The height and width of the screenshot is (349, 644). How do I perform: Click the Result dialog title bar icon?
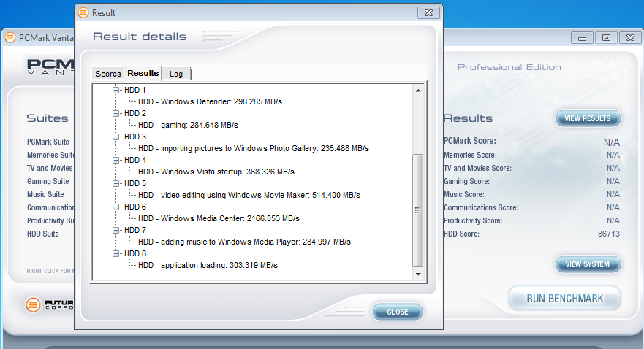pyautogui.click(x=83, y=12)
